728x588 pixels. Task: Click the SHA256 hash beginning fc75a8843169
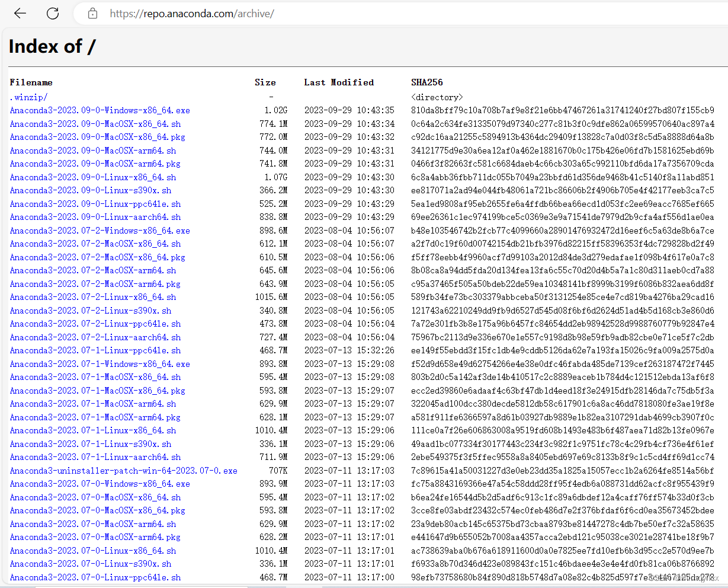563,484
